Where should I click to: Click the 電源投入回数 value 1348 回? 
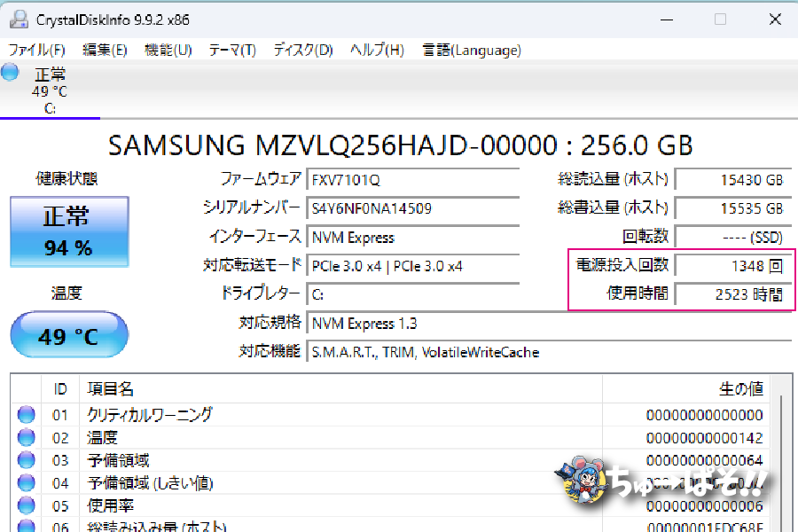(733, 266)
